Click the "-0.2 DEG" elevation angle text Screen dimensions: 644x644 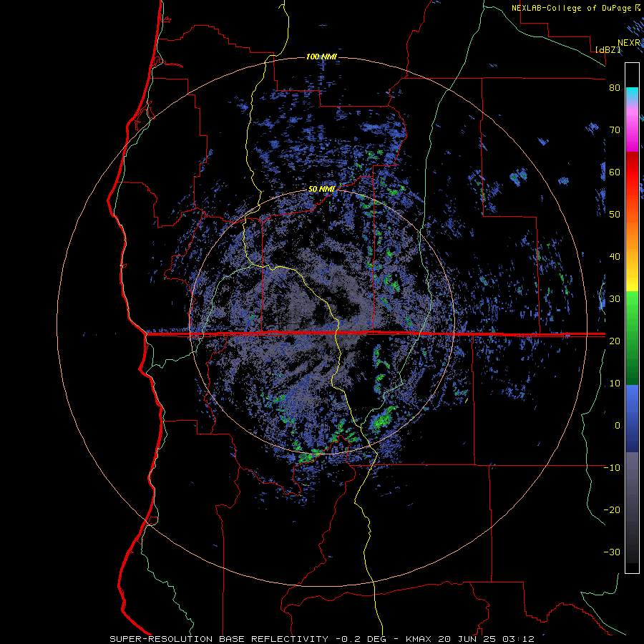click(x=360, y=639)
